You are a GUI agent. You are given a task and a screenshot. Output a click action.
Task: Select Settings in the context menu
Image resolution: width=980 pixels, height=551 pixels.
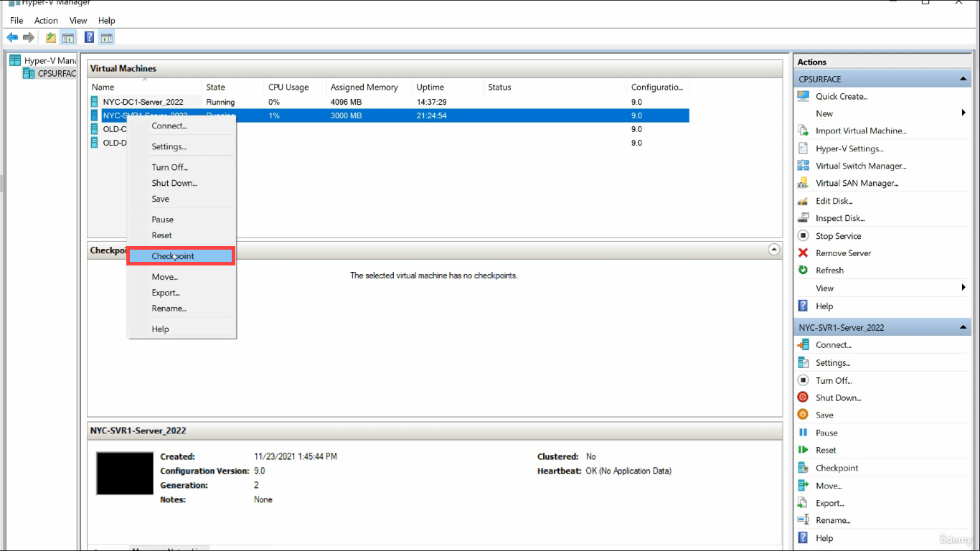pyautogui.click(x=182, y=146)
